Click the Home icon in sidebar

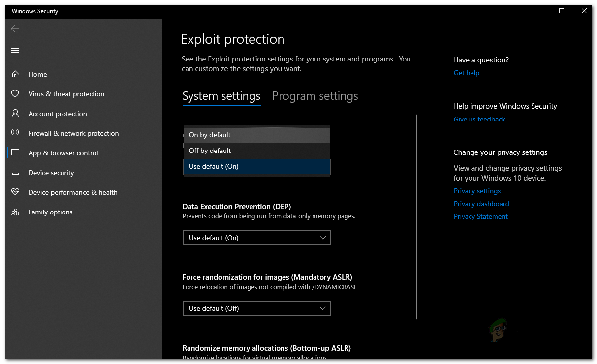[x=15, y=74]
